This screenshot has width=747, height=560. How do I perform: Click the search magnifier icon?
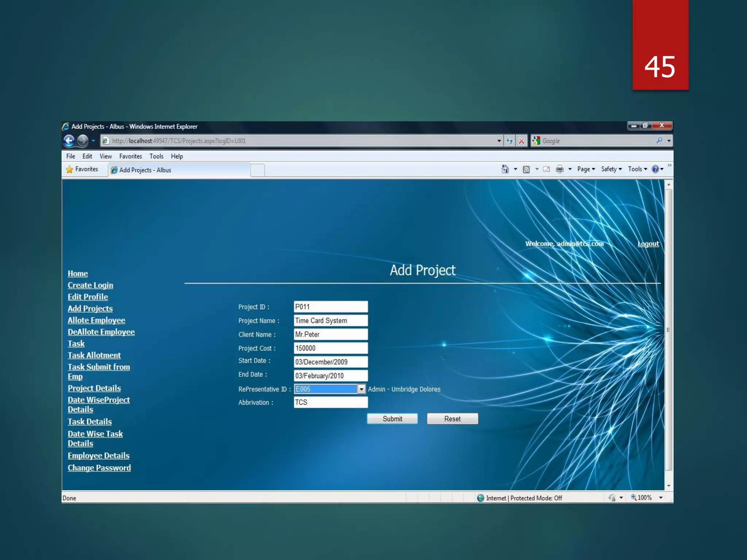659,140
